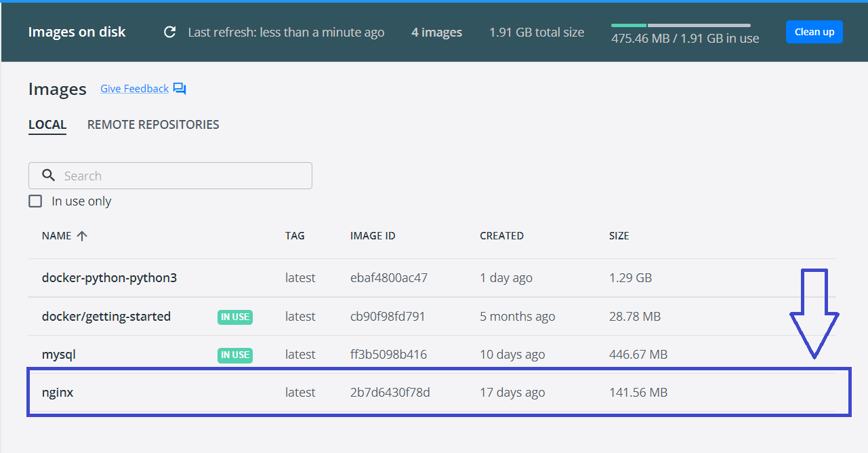The image size is (868, 453).
Task: Focus the Search images input field
Action: click(x=170, y=176)
